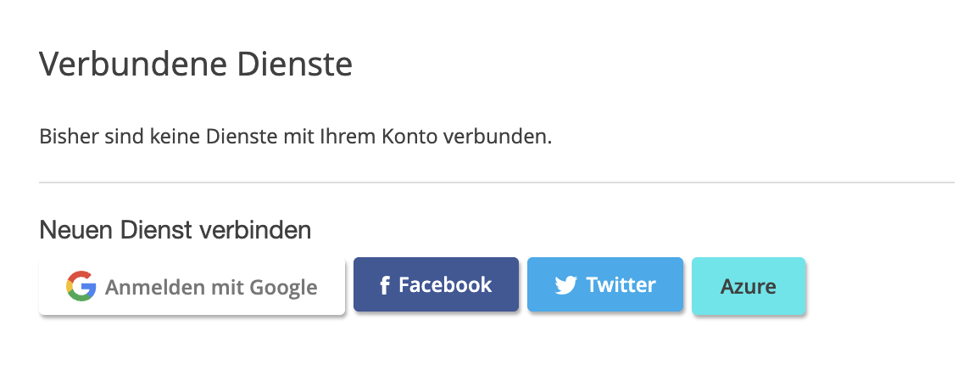
Task: Click the Neuen Dienst verbinden subheading
Action: point(175,230)
